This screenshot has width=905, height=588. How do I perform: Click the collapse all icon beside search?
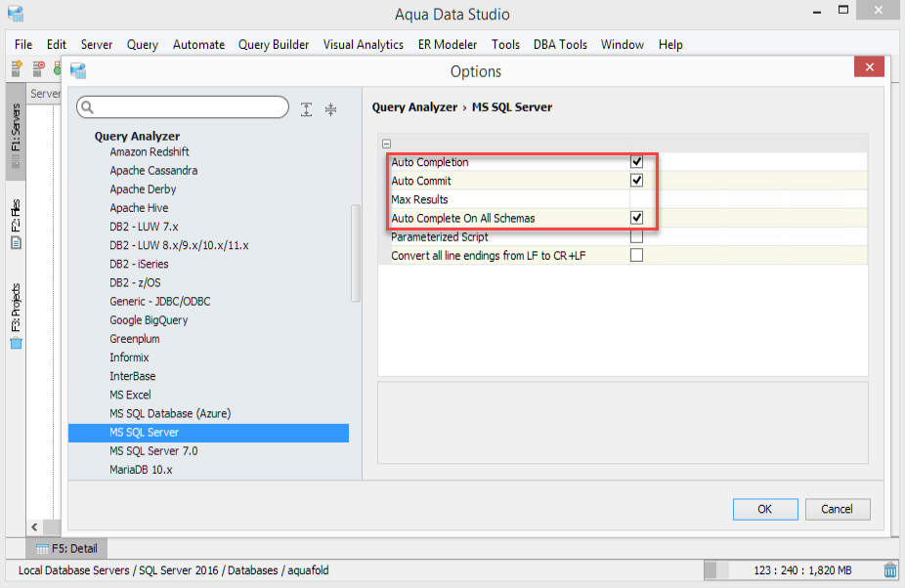[x=330, y=109]
